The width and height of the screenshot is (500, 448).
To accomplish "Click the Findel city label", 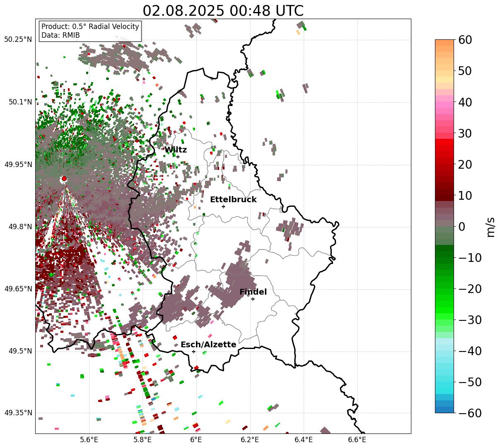I will pos(253,292).
